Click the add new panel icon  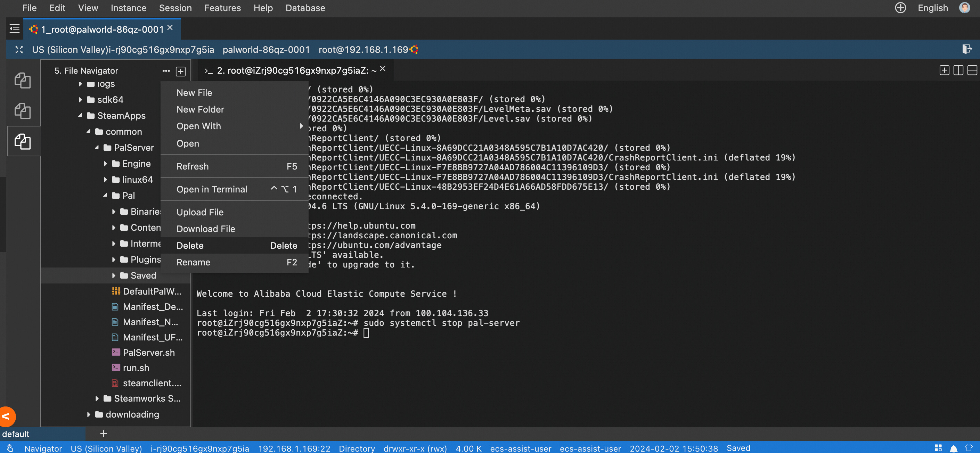pos(944,71)
